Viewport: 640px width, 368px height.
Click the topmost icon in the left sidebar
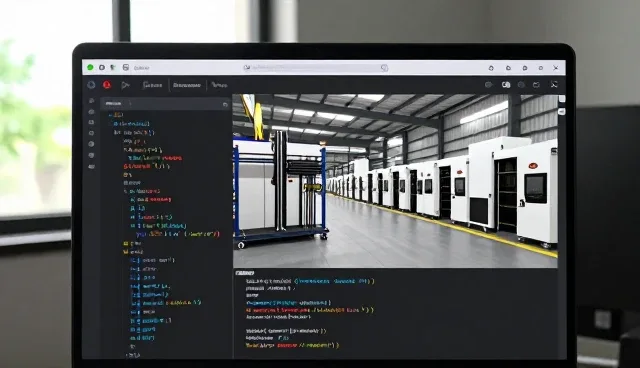91,100
